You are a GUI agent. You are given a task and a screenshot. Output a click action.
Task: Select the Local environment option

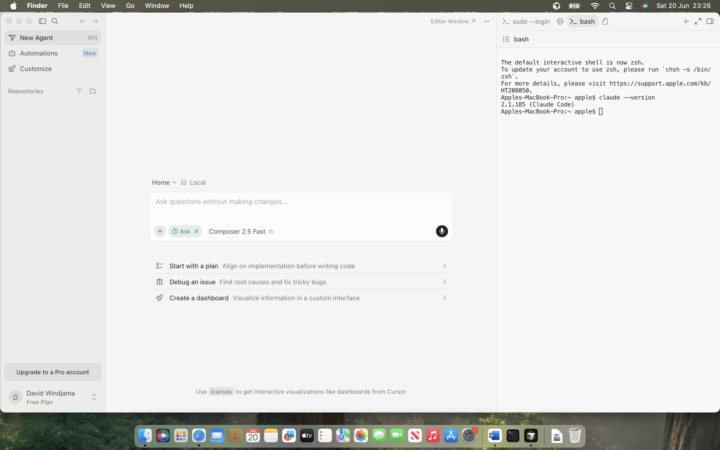click(193, 182)
